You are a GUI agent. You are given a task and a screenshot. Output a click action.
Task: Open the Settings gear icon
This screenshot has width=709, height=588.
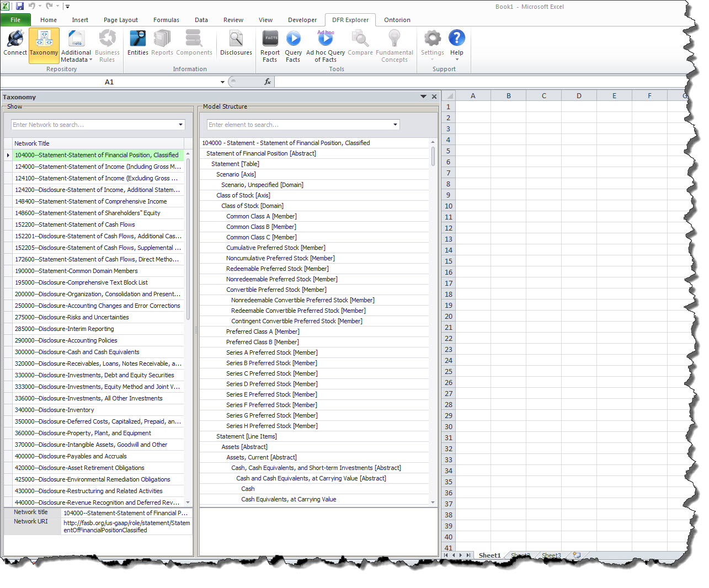433,38
